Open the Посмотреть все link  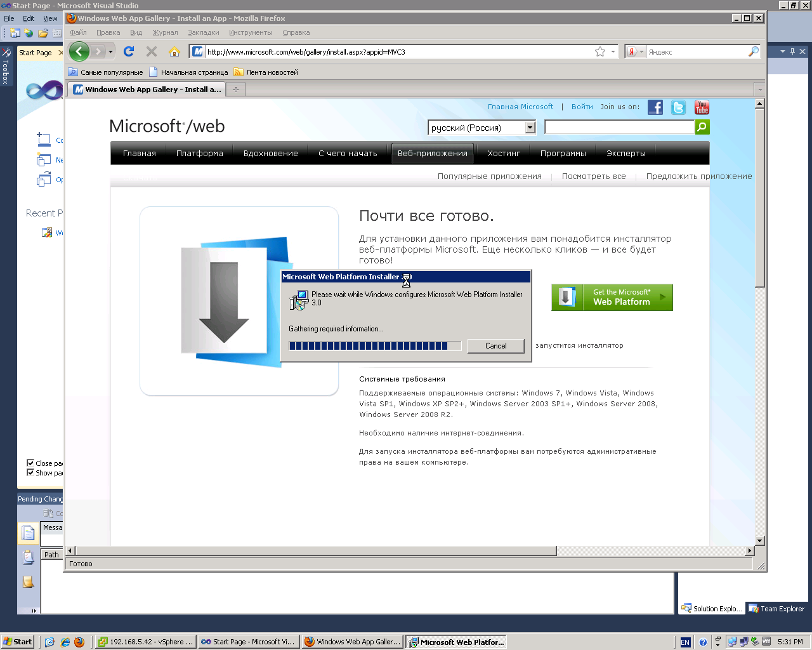594,176
